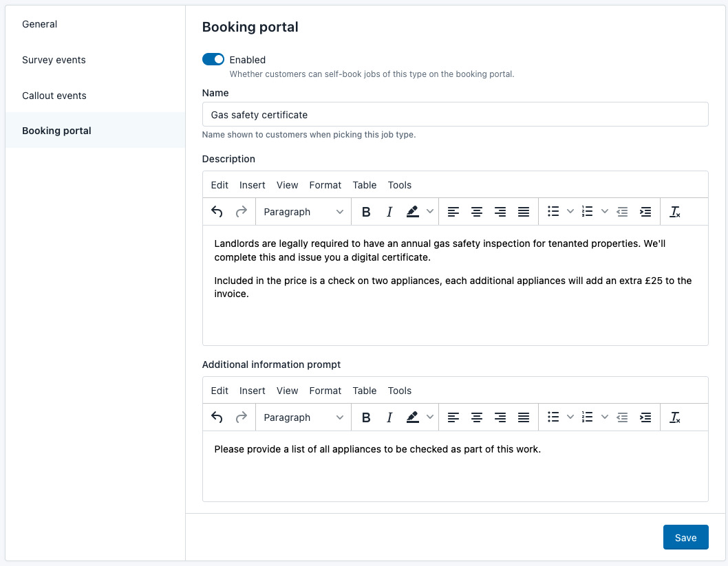Viewport: 728px width, 566px height.
Task: Open Insert menu in Additional information editor
Action: [x=252, y=391]
